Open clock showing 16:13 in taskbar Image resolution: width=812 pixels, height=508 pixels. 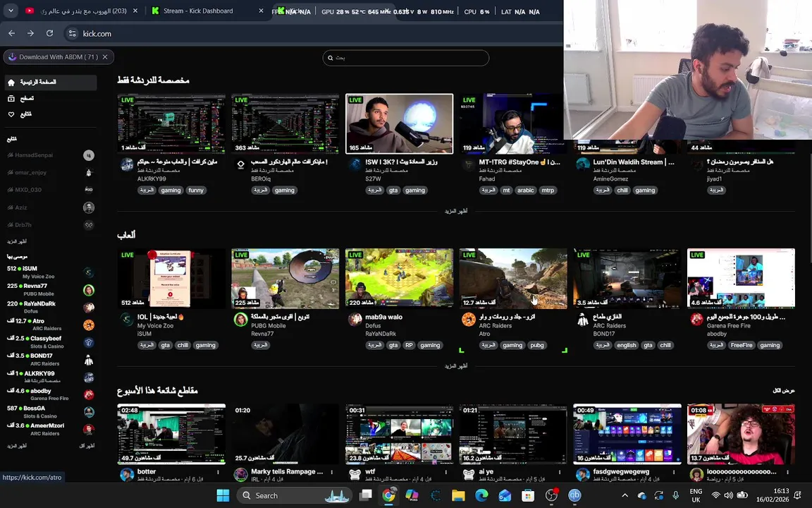(773, 495)
